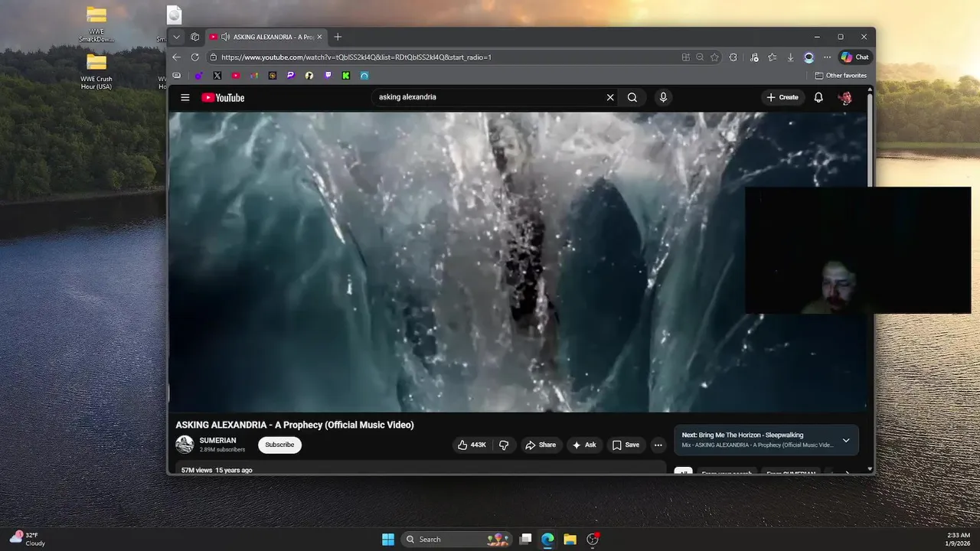Open the weather widget showing 32°F
This screenshot has width=980, height=551.
[x=28, y=539]
